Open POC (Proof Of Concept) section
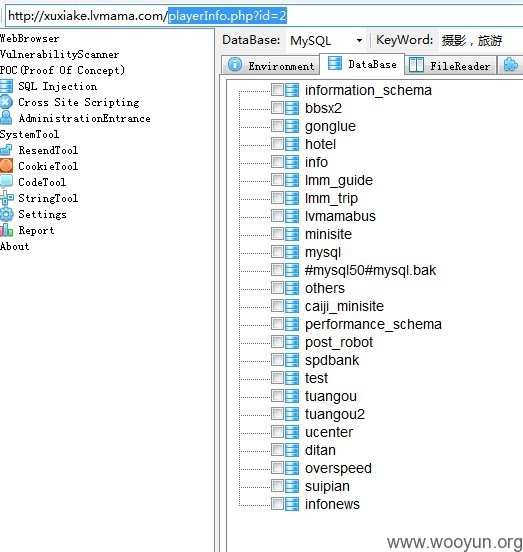The height and width of the screenshot is (552, 523). point(62,70)
